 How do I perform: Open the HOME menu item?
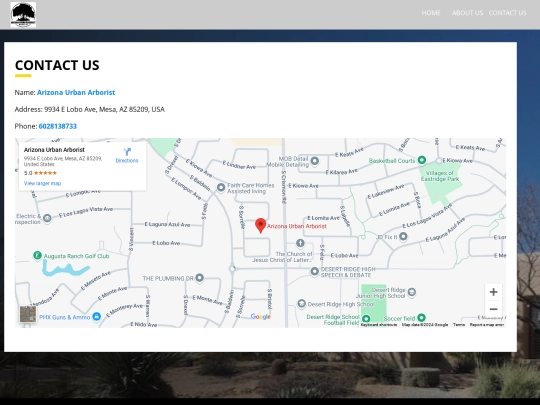point(431,13)
